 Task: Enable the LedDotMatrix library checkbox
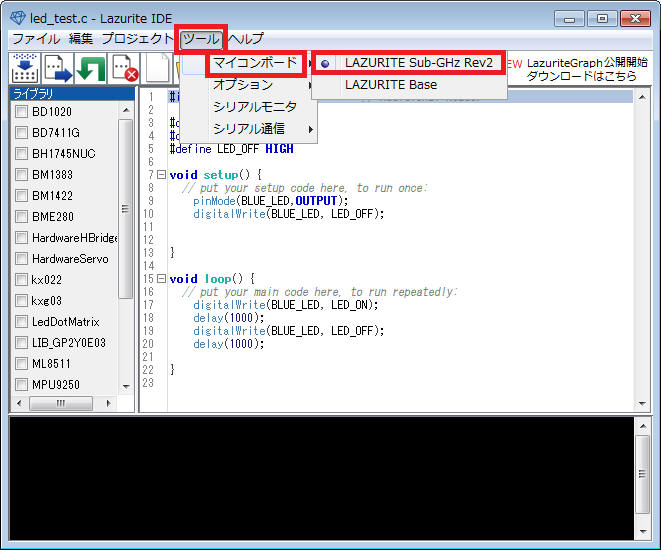[x=21, y=322]
